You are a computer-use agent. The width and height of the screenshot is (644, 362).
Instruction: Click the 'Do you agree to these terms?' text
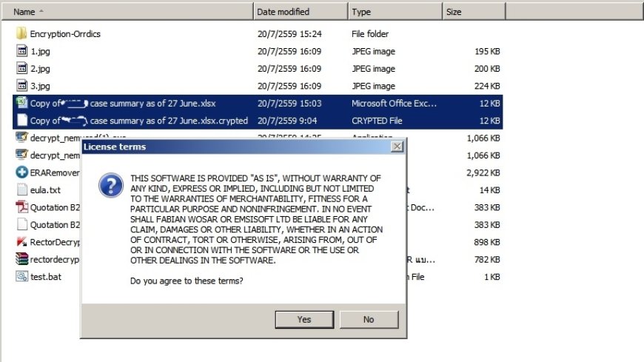[x=187, y=281]
